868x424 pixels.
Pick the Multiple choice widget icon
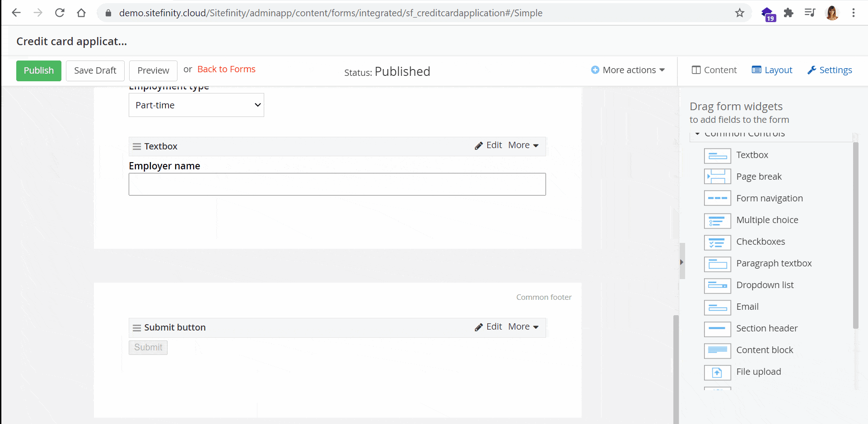click(717, 220)
